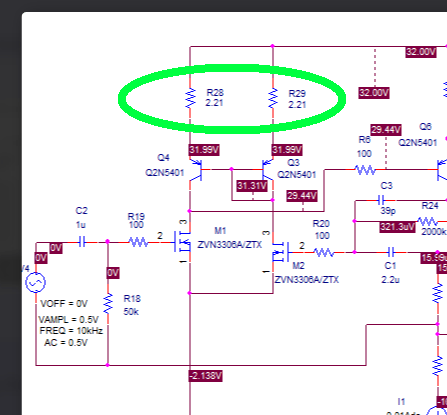
Task: Click the Q3 transistor symbol
Action: pos(267,170)
